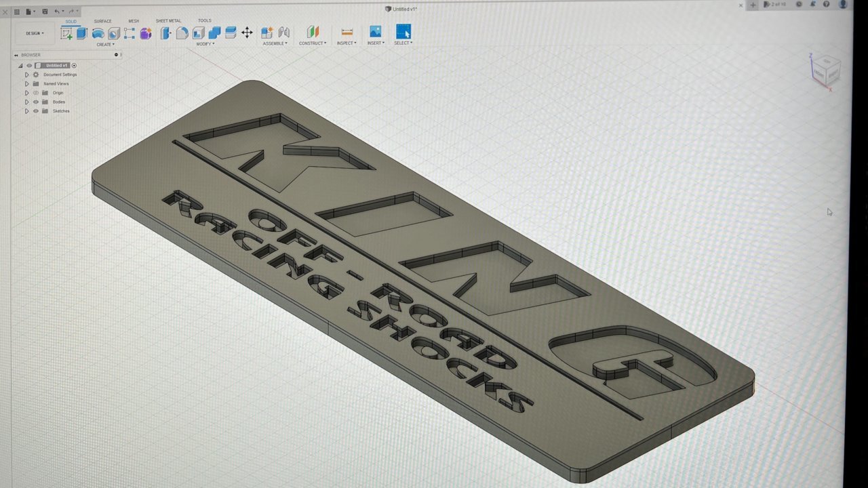Viewport: 868px width, 488px height.
Task: Switch to the SHEET METAL tab
Action: (x=169, y=21)
